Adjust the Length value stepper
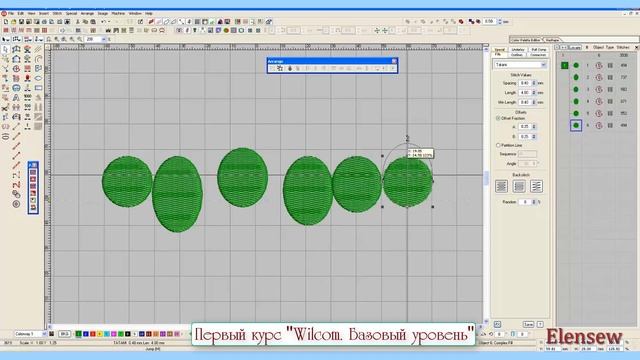 click(x=534, y=93)
